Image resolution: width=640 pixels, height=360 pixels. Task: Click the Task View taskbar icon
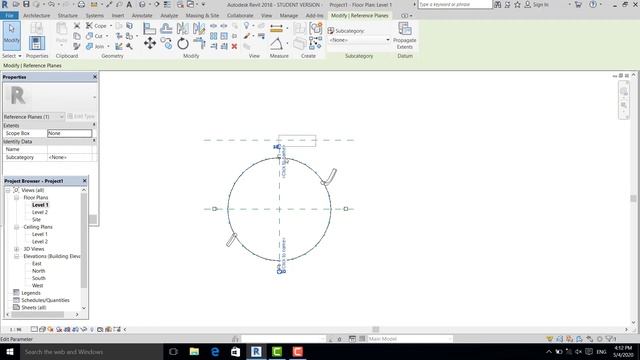coord(173,351)
